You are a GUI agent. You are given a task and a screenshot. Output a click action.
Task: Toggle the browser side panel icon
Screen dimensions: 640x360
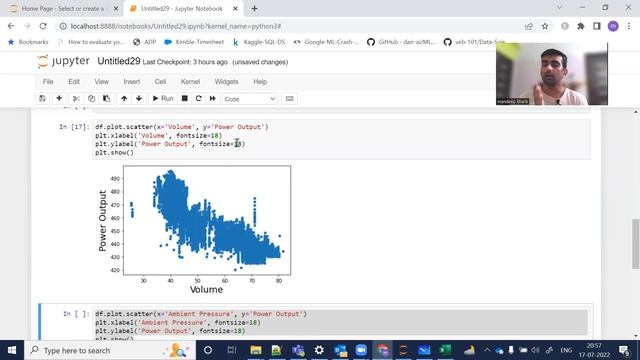[597, 26]
